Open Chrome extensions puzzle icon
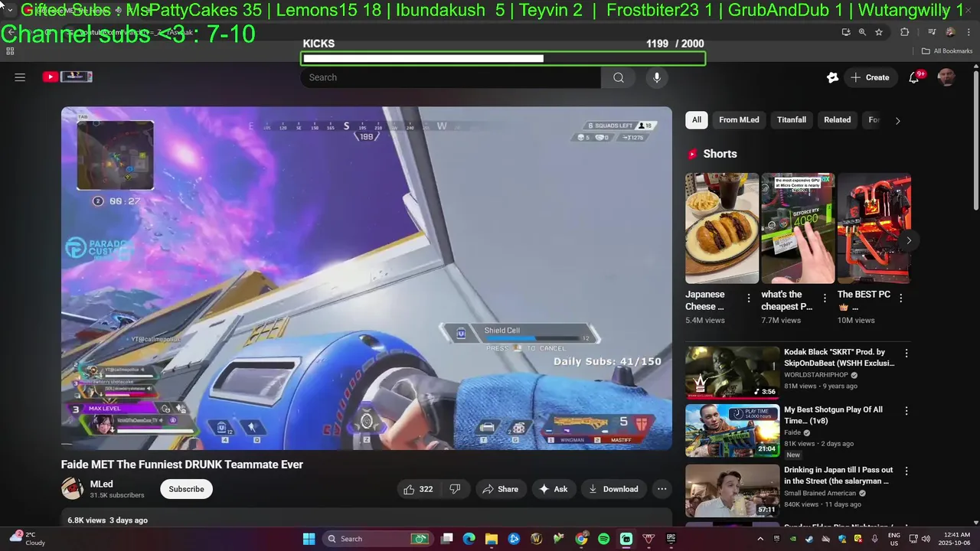Viewport: 980px width, 551px height. tap(905, 32)
